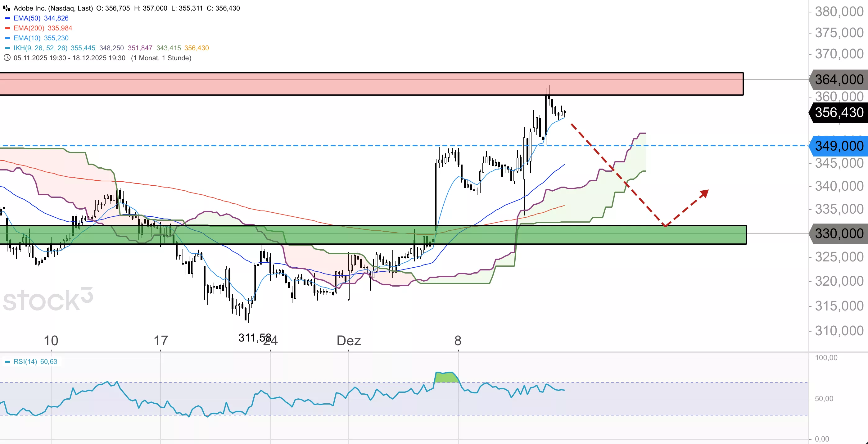Viewport: 868px width, 444px height.
Task: Click the RSI(14) legend marker
Action: click(x=7, y=362)
